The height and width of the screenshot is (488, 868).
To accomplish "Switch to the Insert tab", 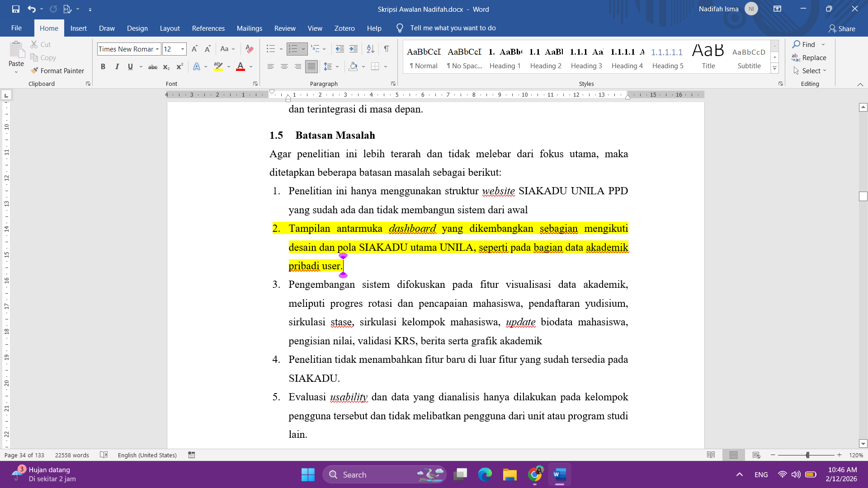I will 79,28.
